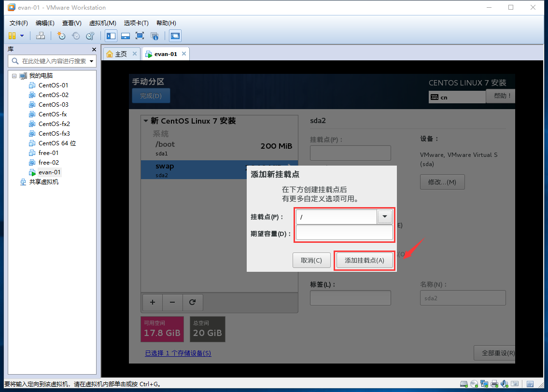548x392 pixels.
Task: Click the cn keyboard layout indicator
Action: click(x=457, y=97)
